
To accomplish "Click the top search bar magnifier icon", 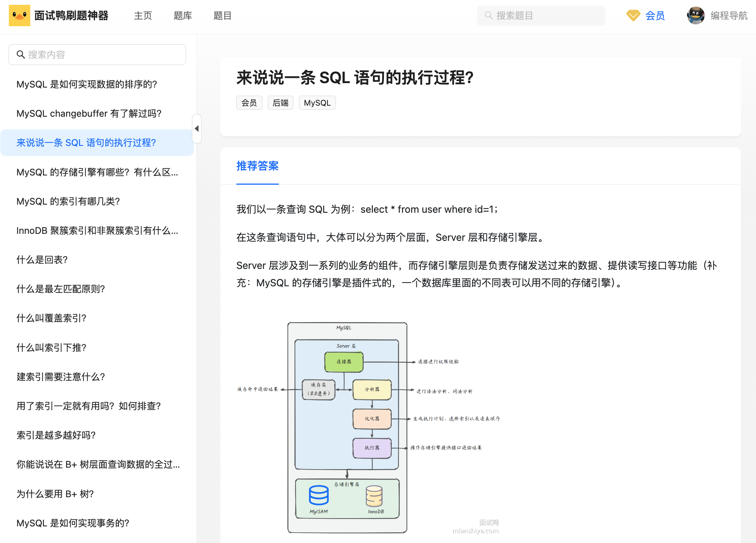I will pyautogui.click(x=488, y=16).
